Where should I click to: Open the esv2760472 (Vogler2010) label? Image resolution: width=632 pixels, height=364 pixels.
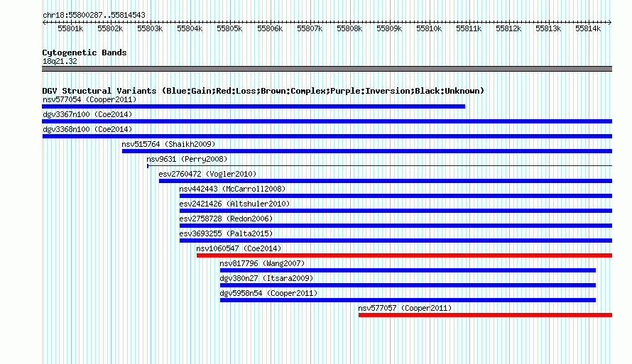[x=207, y=174]
